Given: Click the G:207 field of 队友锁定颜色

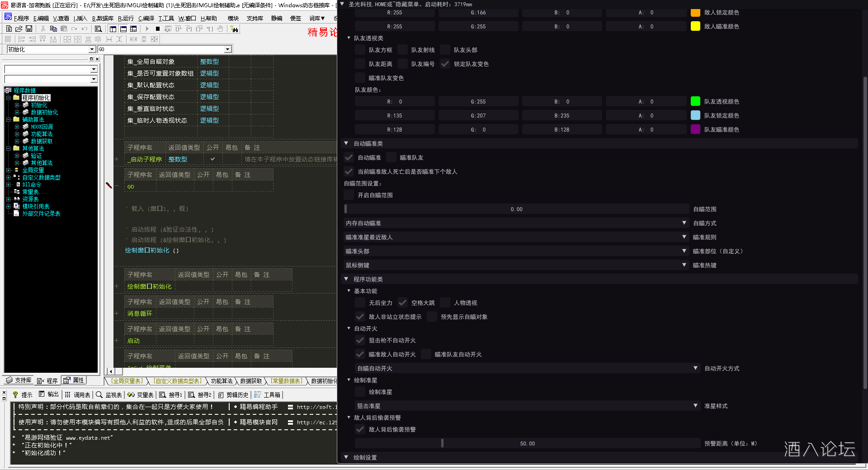Looking at the screenshot, I should 478,115.
